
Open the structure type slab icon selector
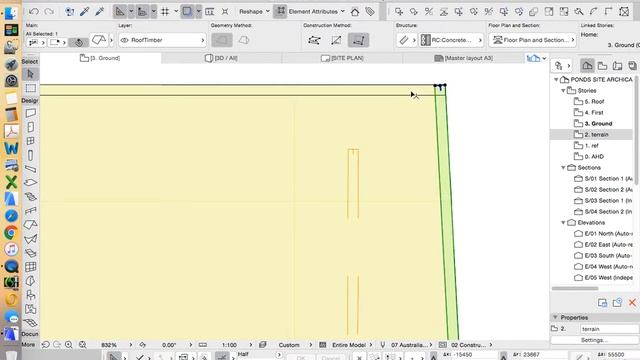407,40
